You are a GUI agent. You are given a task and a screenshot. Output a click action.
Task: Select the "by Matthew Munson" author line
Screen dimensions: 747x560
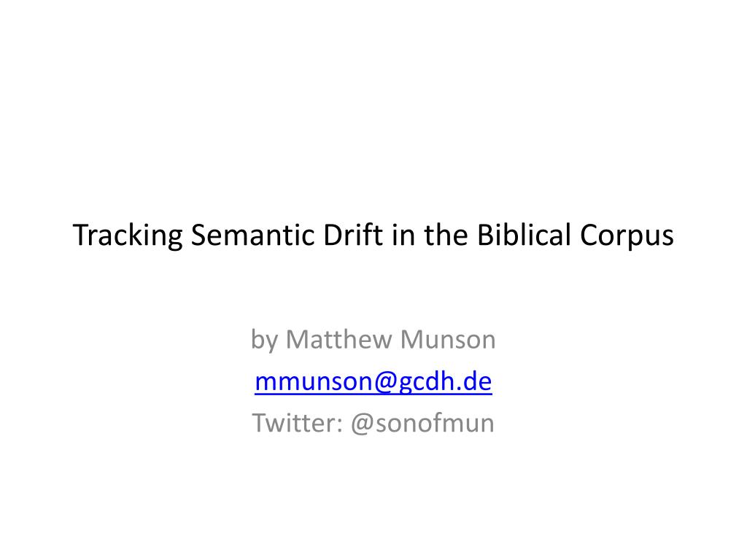point(373,340)
